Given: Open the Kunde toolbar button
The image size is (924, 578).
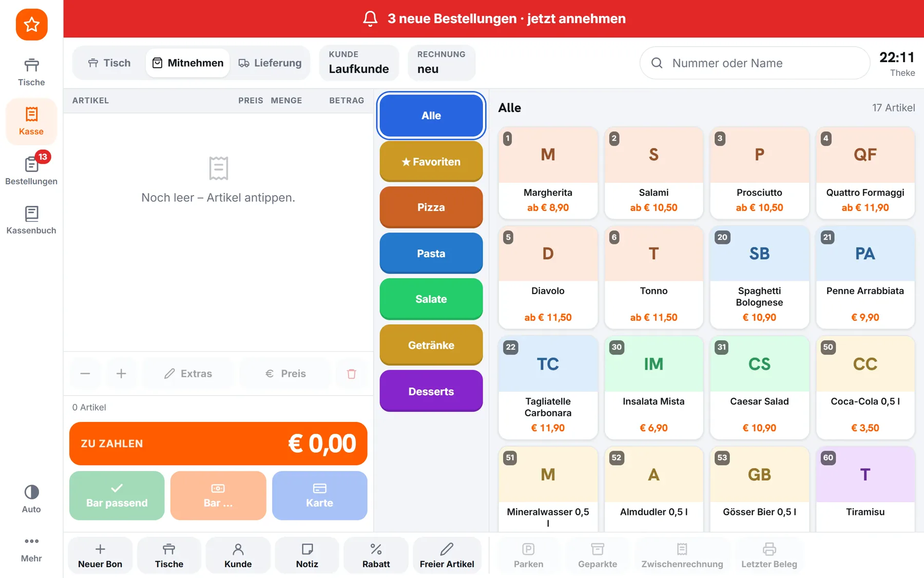Looking at the screenshot, I should point(238,555).
